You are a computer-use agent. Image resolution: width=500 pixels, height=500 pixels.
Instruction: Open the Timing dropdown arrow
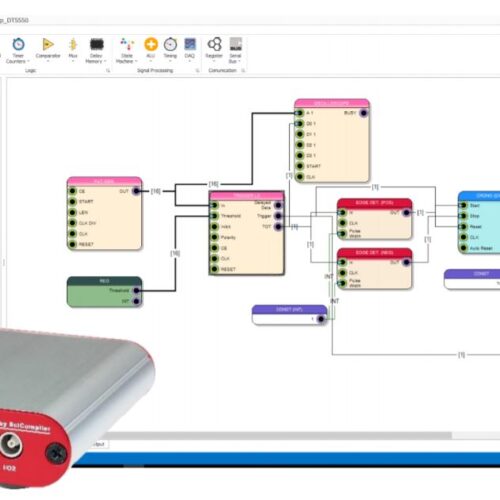[170, 61]
